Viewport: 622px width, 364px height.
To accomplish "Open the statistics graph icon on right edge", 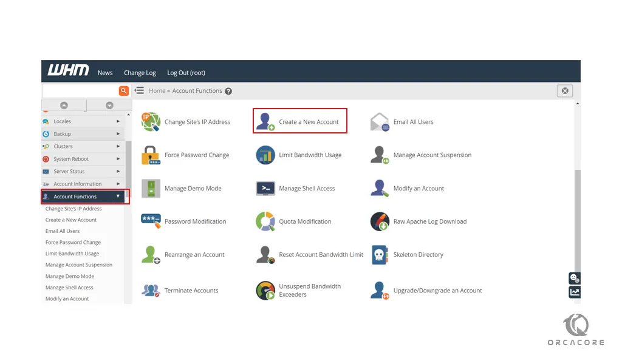I will (x=575, y=292).
